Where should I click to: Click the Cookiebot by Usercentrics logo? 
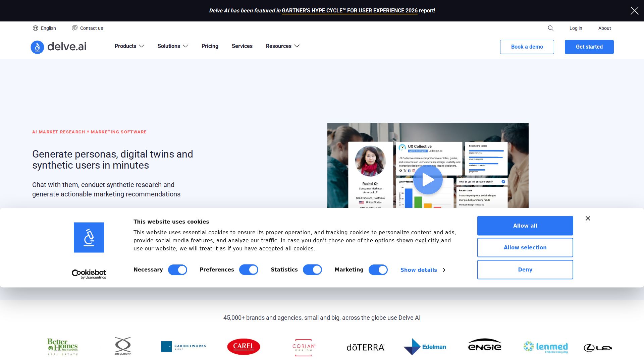(x=89, y=274)
